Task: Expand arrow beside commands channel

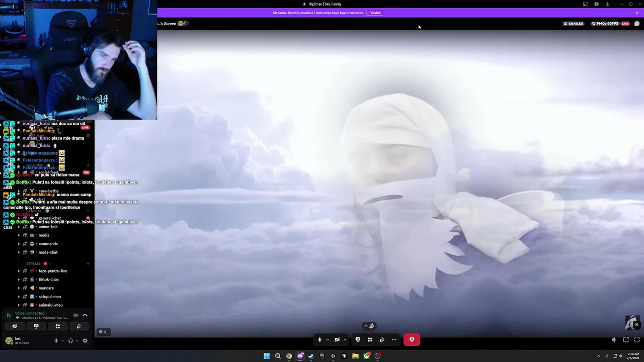Action: point(19,244)
